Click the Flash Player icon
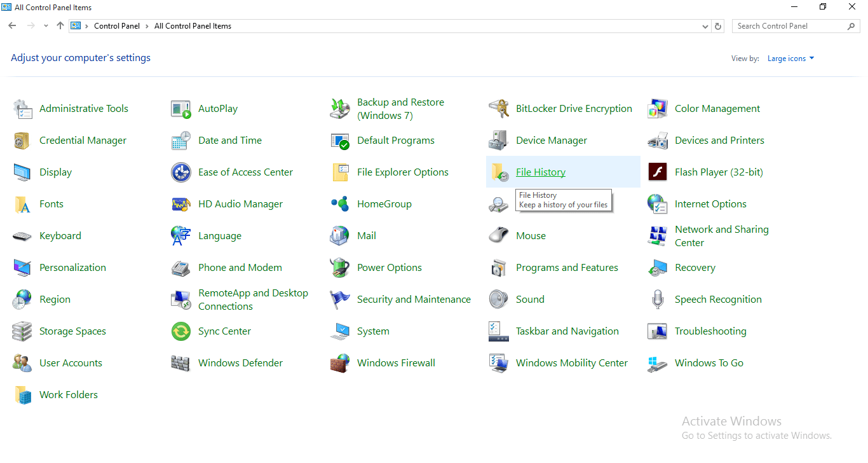The width and height of the screenshot is (868, 463). click(658, 172)
